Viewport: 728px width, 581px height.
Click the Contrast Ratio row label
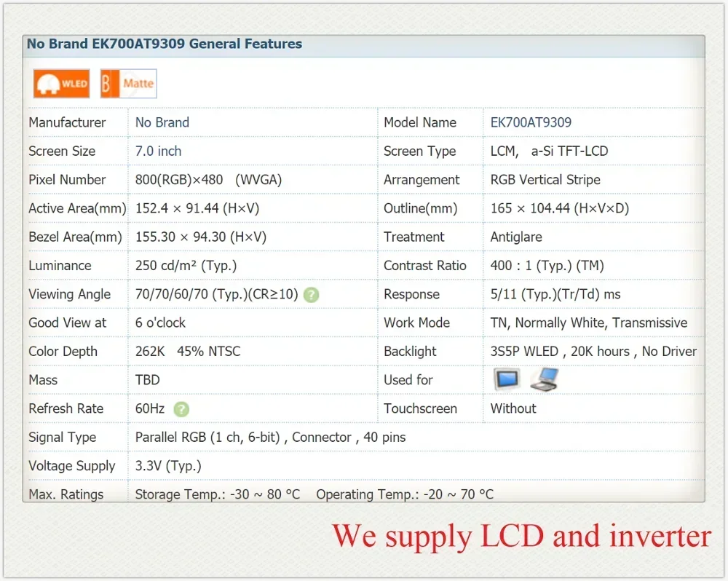tap(425, 266)
